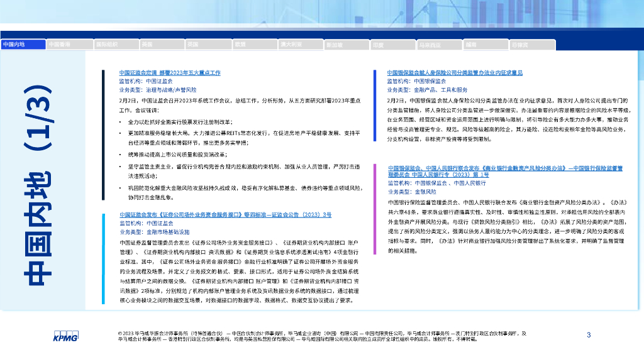Click text 业务类型: 治理与战略/声誉风险
The image size is (644, 362).
pyautogui.click(x=158, y=90)
